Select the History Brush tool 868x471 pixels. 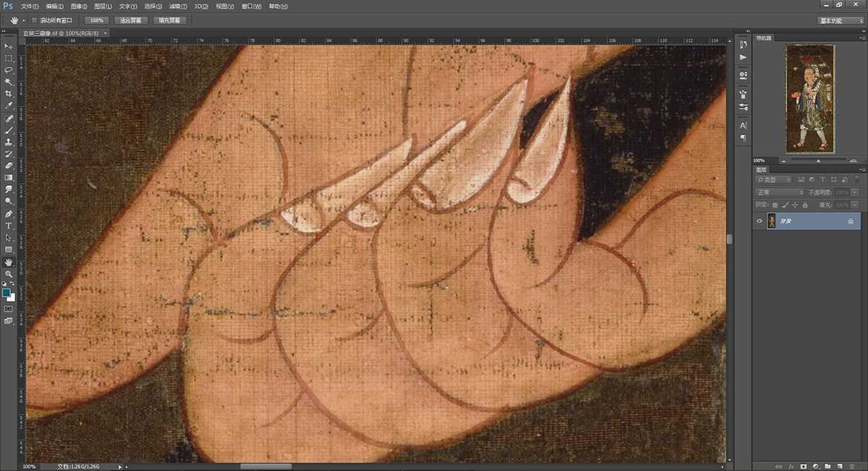[x=9, y=153]
